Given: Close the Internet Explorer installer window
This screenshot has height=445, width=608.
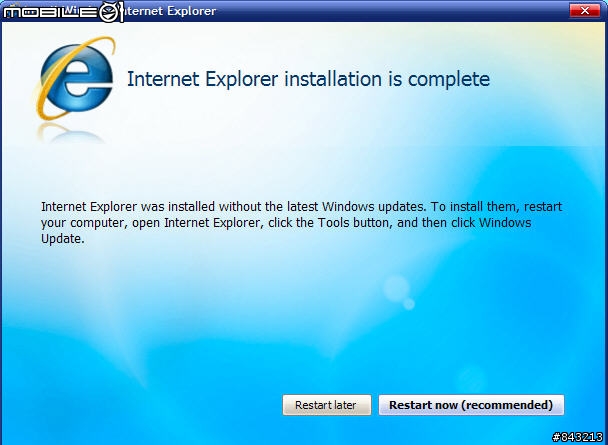Looking at the screenshot, I should [x=585, y=11].
